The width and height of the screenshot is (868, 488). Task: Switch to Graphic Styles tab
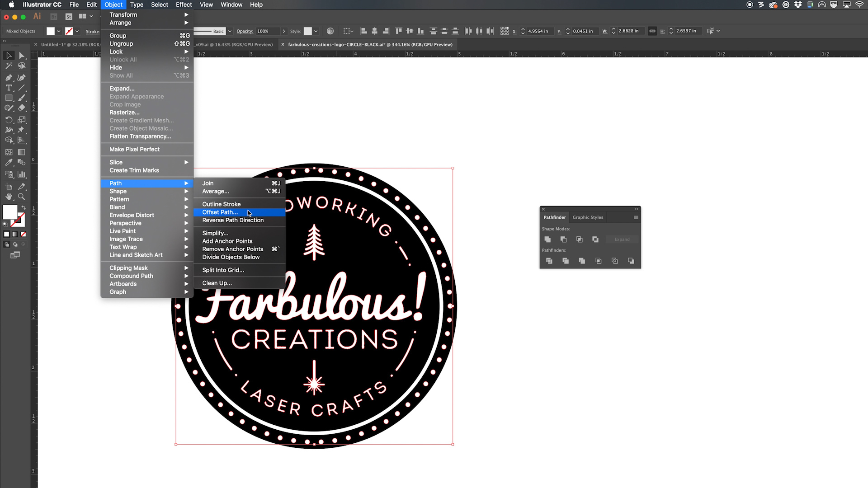[x=588, y=217]
